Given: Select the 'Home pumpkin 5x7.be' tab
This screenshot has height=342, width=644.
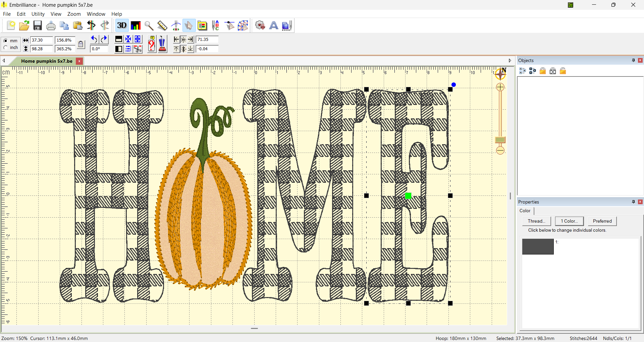Looking at the screenshot, I should tap(47, 61).
